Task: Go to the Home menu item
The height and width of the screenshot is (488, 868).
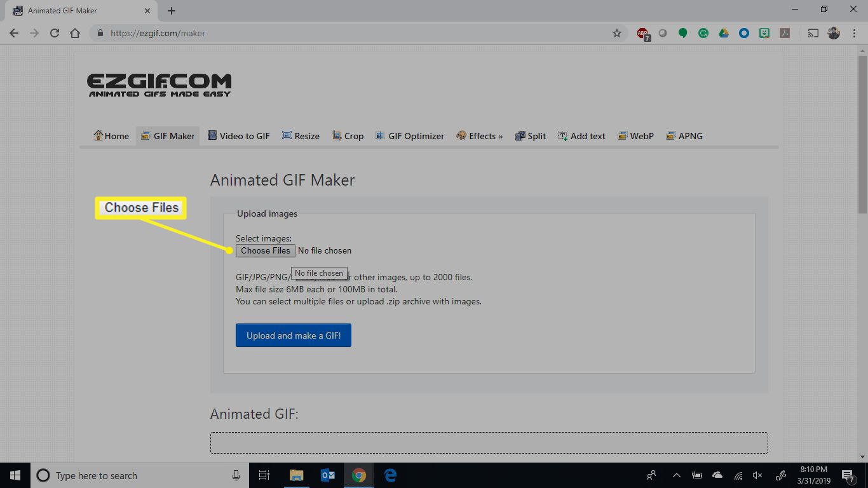Action: point(111,136)
